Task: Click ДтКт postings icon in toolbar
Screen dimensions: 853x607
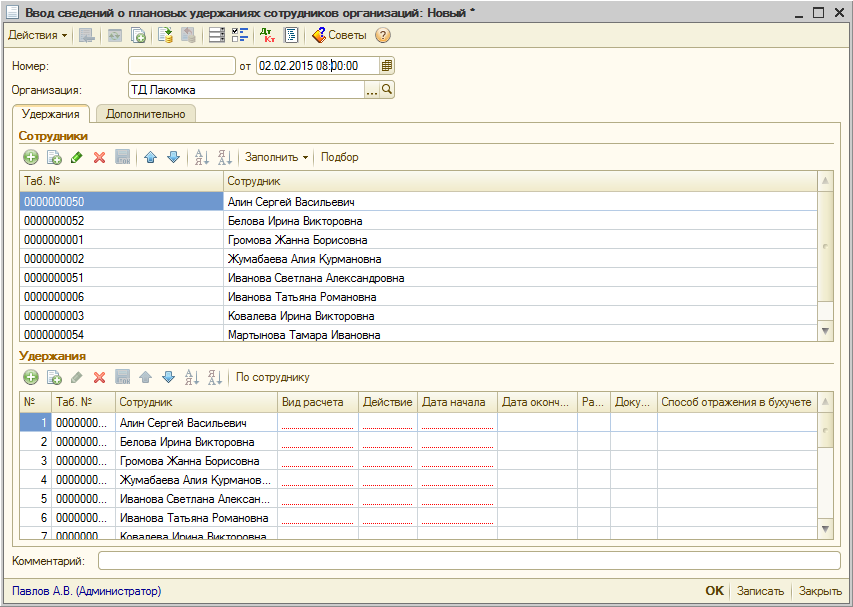Action: coord(266,35)
